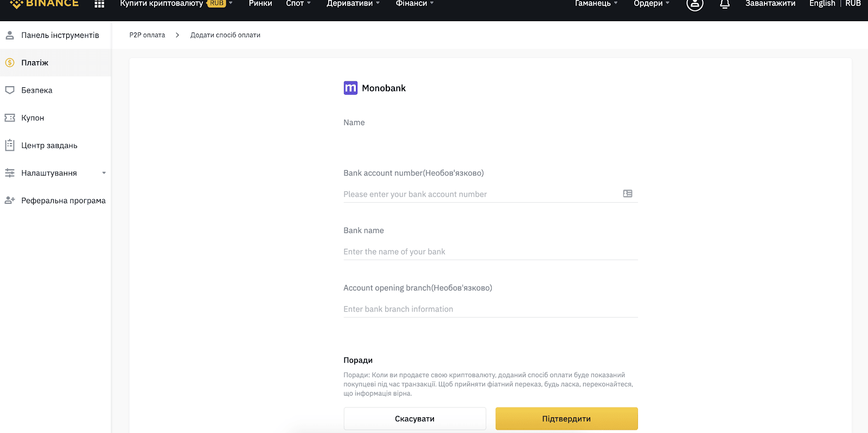The image size is (868, 433).
Task: Open Панель інструментів in sidebar
Action: (55, 35)
